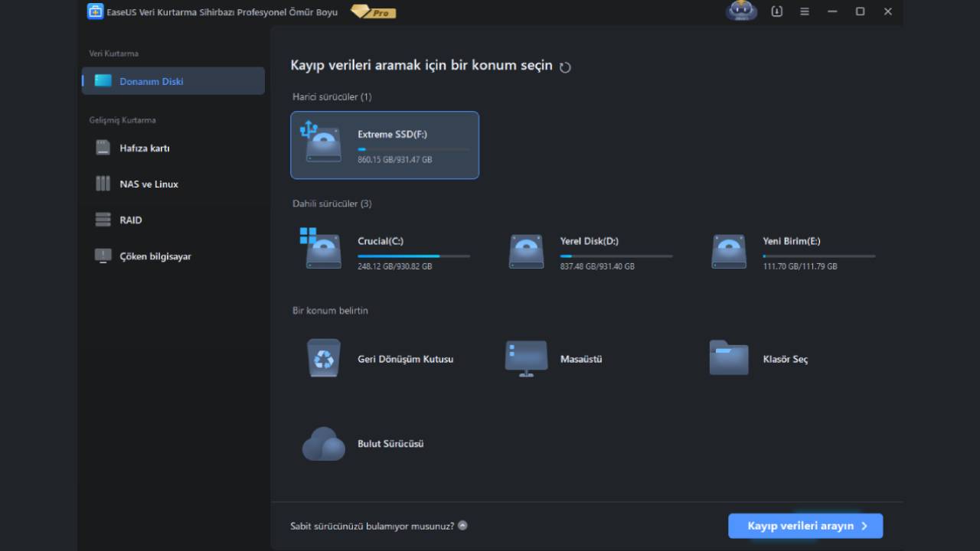Select the Extreme SSD(F:) label
980x551 pixels.
coord(393,134)
